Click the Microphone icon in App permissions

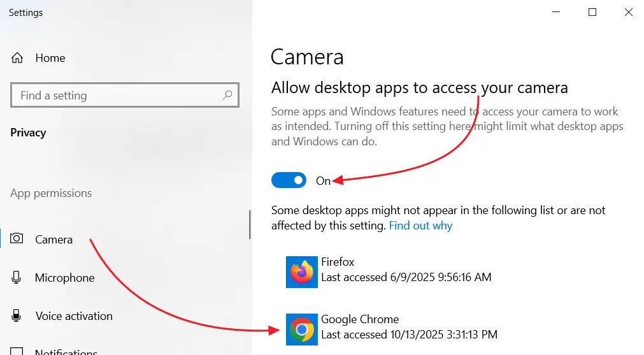point(17,278)
